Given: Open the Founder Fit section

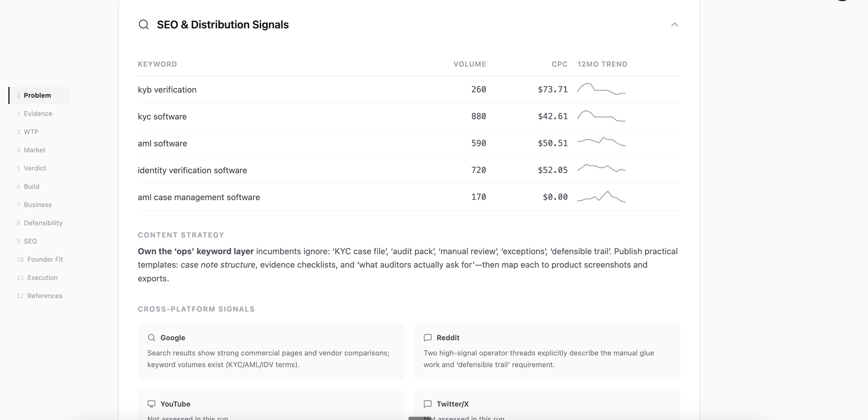Looking at the screenshot, I should (45, 259).
